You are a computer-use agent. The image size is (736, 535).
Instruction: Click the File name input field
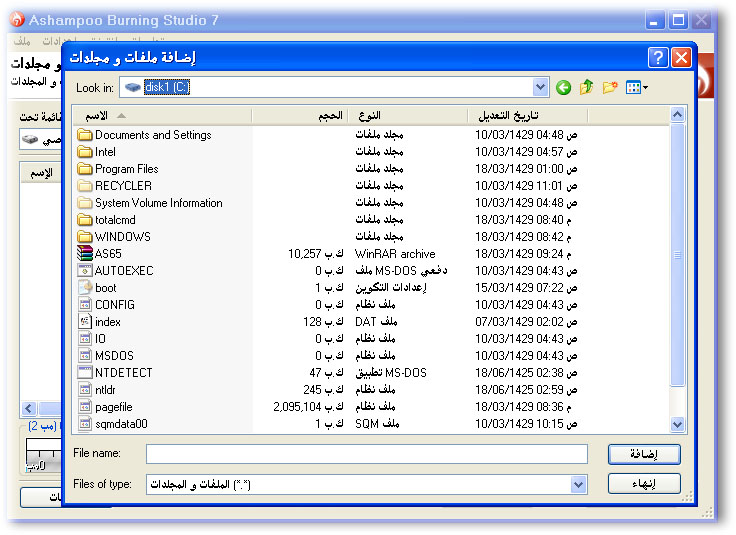point(367,454)
